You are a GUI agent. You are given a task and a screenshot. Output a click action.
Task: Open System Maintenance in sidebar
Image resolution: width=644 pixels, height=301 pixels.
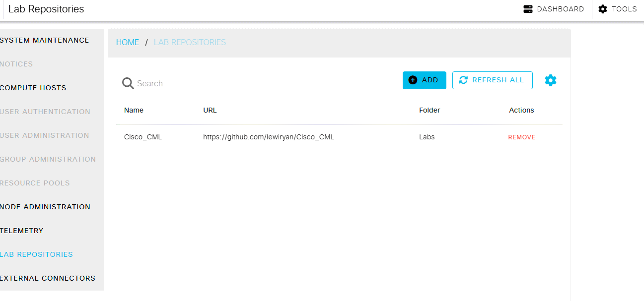point(45,40)
